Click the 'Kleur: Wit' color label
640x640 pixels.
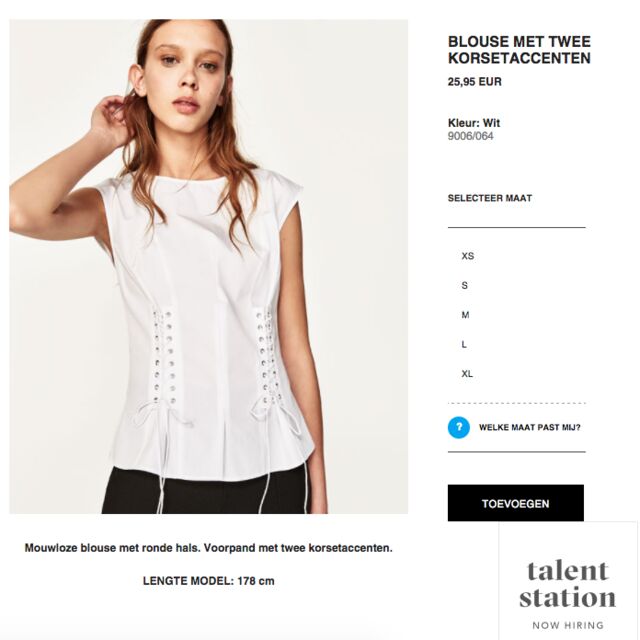pos(473,123)
